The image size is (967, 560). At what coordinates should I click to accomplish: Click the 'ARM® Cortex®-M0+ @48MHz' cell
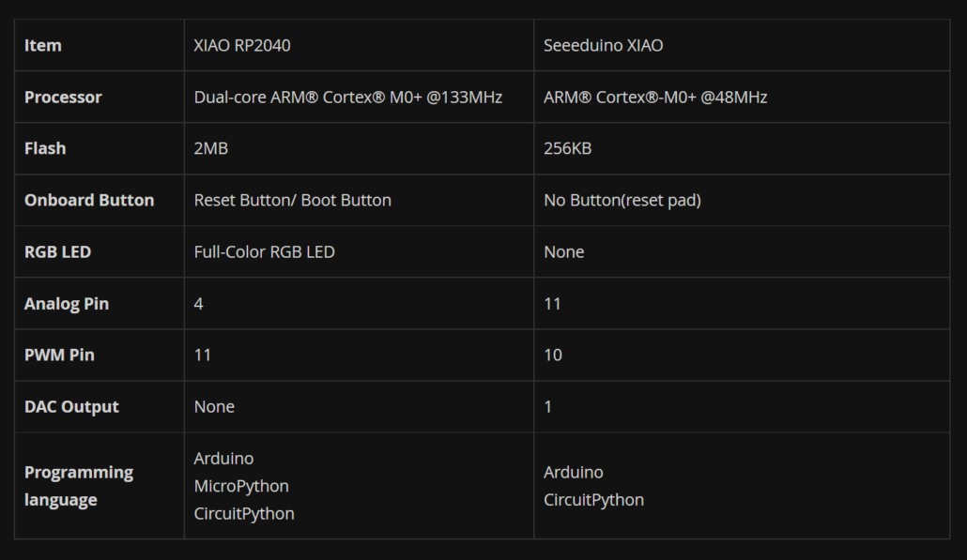pyautogui.click(x=655, y=97)
